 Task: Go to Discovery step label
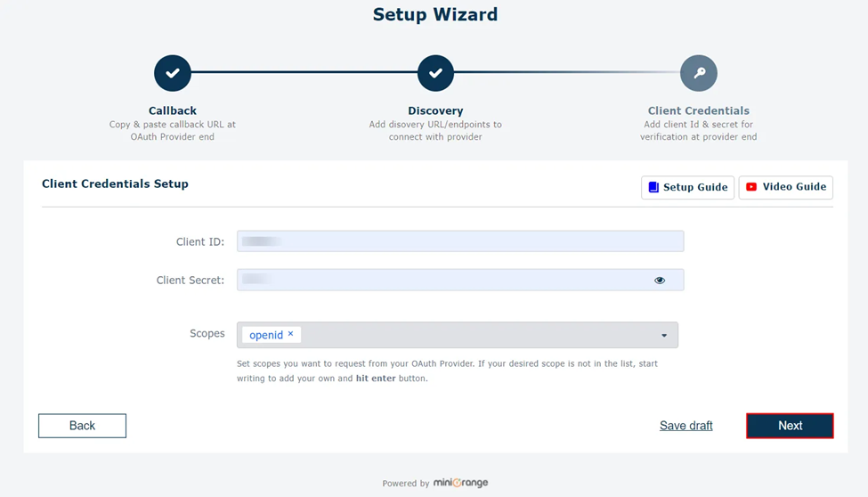435,110
